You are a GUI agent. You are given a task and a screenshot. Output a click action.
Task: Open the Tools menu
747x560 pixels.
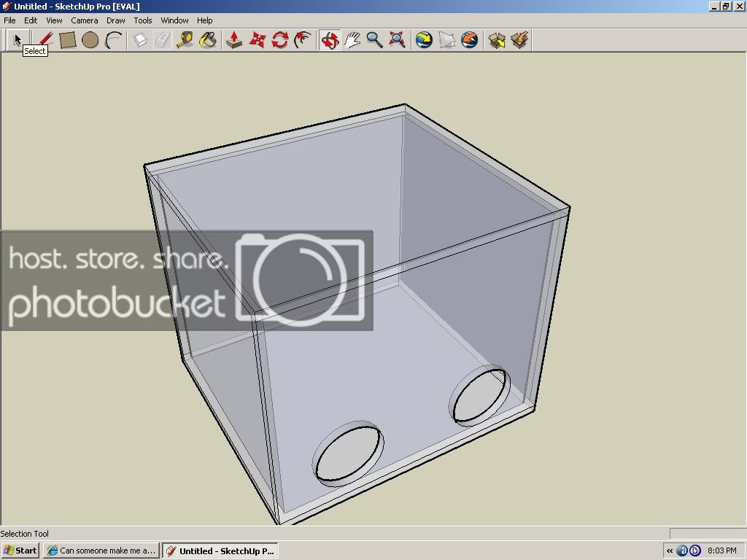click(x=142, y=20)
